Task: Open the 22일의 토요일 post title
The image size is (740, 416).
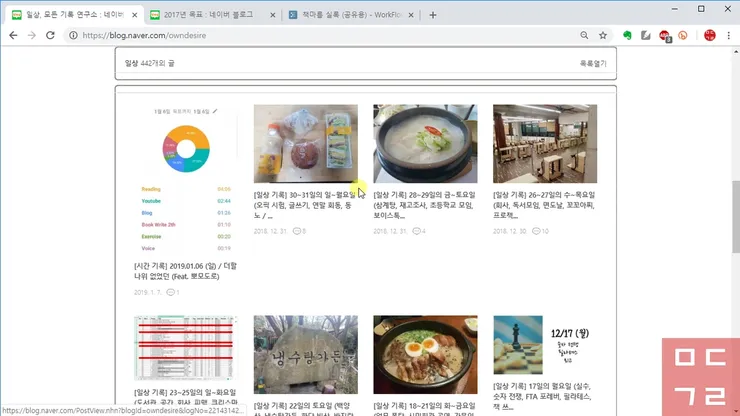Action: pos(305,409)
